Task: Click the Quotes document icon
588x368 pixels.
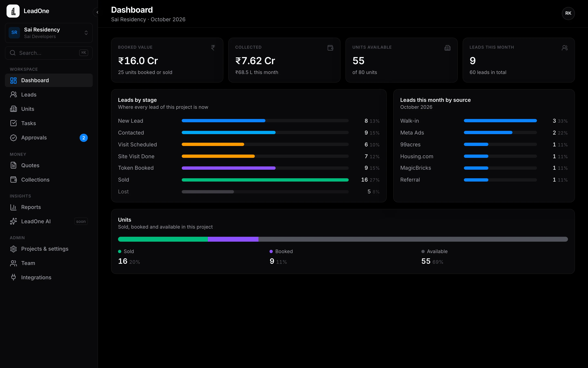Action: click(x=13, y=165)
